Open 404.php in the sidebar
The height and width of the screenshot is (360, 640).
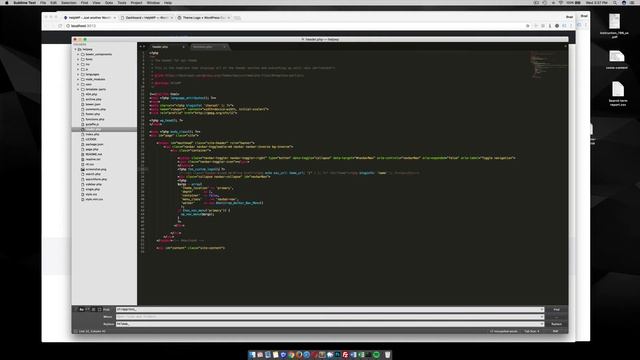click(91, 94)
